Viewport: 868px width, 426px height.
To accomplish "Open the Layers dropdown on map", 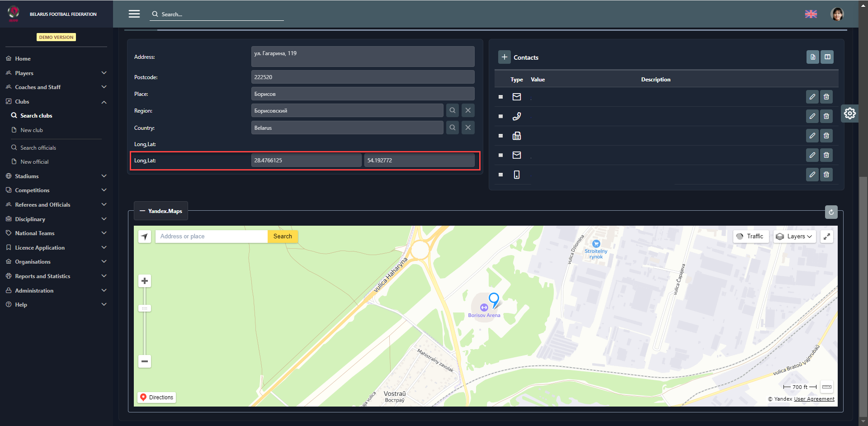I will pyautogui.click(x=794, y=237).
